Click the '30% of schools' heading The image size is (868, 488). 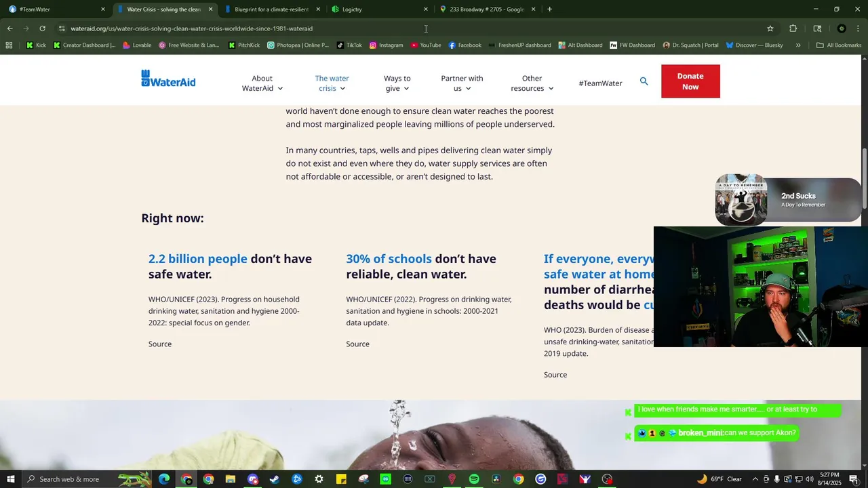pyautogui.click(x=389, y=259)
